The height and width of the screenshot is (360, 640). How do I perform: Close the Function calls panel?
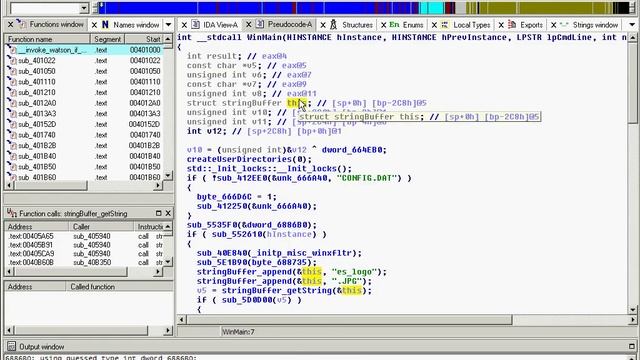coord(168,213)
